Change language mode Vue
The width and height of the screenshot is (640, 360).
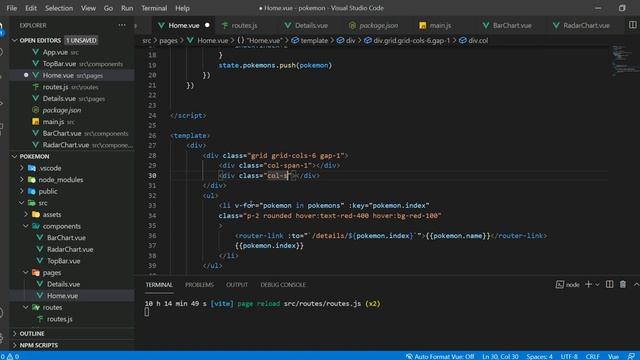click(613, 356)
